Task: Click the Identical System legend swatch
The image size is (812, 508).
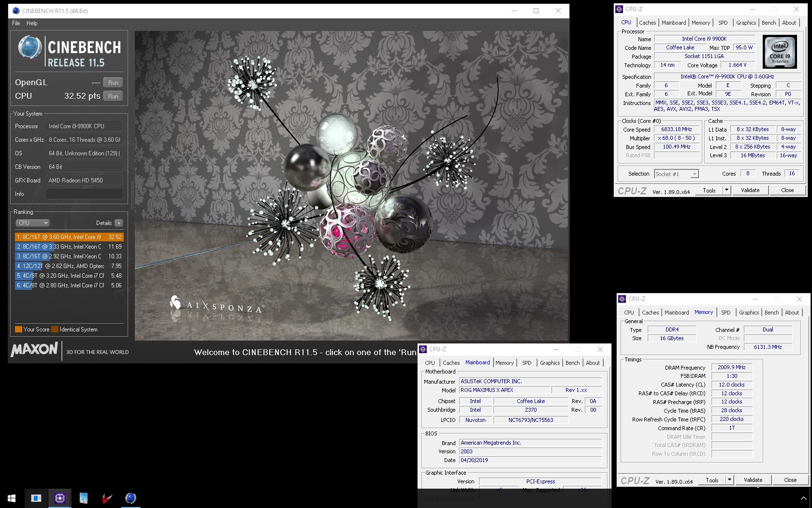Action: point(55,329)
